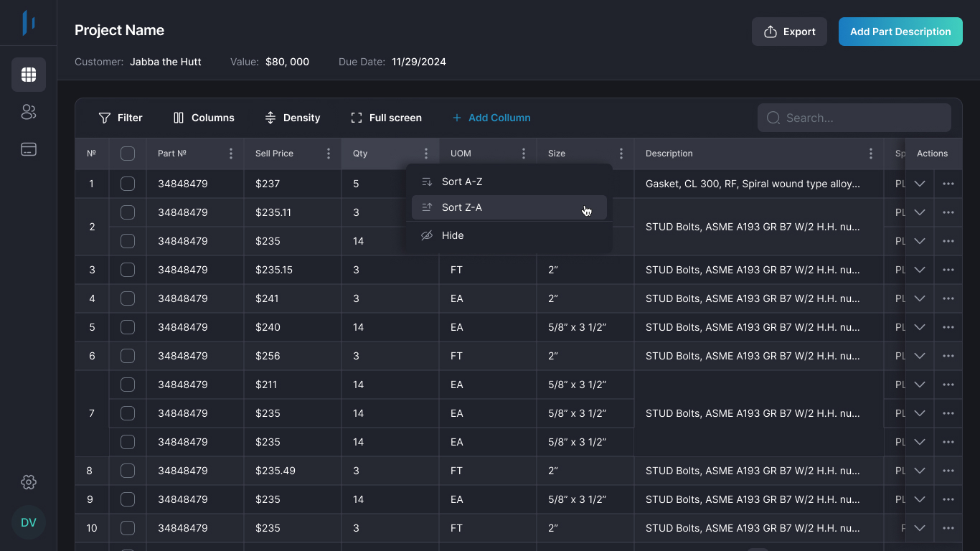
Task: Click the Add Part Description button
Action: tap(900, 32)
